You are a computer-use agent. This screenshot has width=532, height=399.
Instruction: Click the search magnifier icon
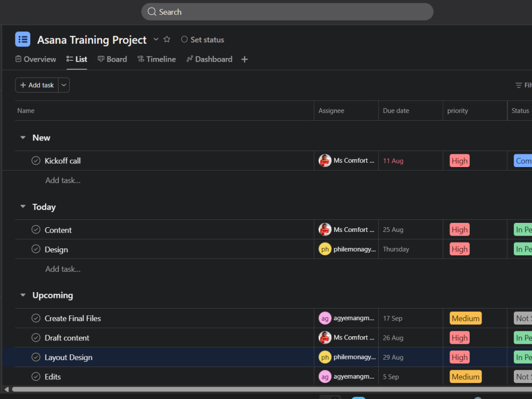[x=152, y=12]
